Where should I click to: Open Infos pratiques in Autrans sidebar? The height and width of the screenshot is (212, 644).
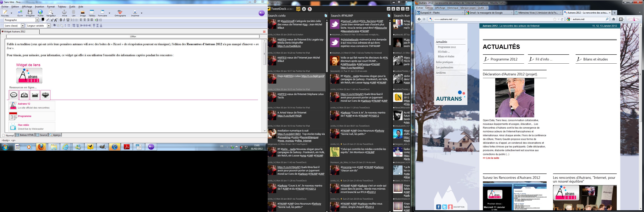[444, 62]
